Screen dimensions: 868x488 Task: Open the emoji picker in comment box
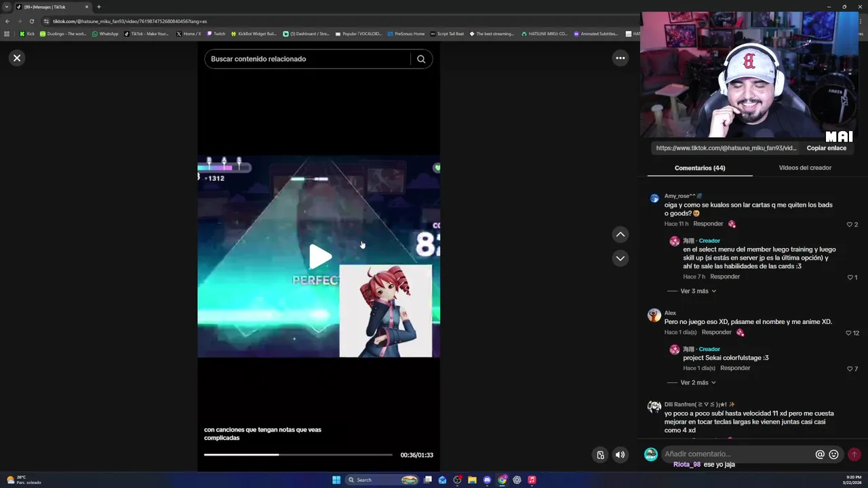pos(833,454)
